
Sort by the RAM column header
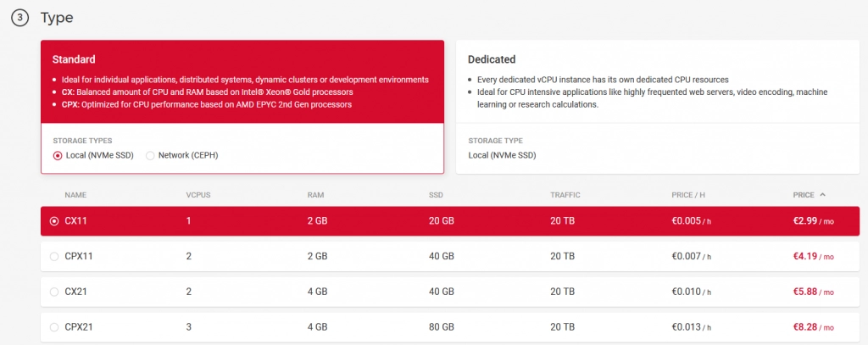(x=314, y=195)
